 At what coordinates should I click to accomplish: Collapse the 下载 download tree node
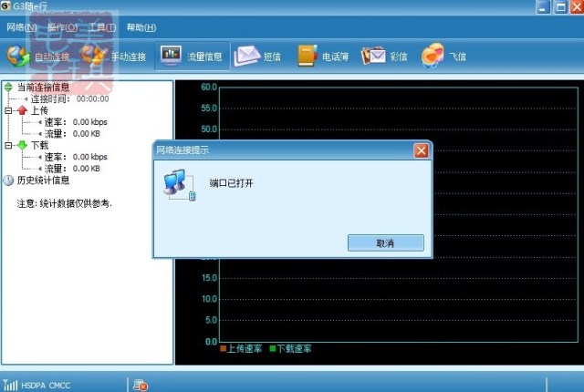coord(8,145)
